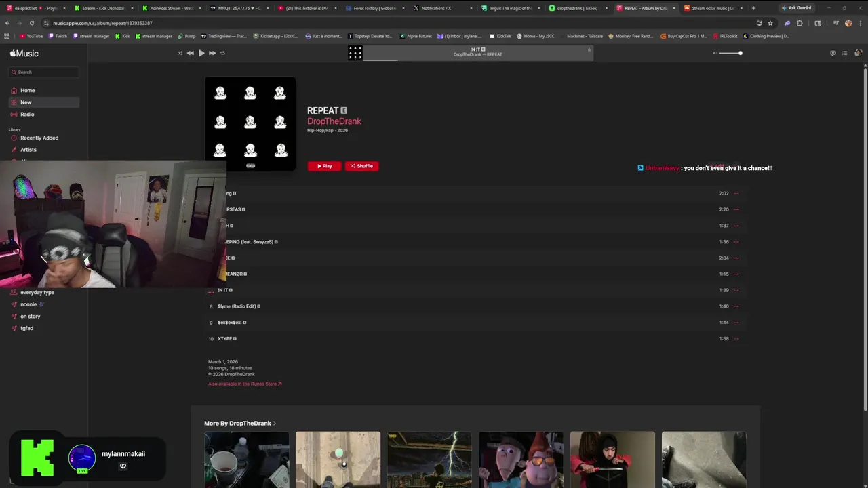Open the gnome cartoon album thumbnail
This screenshot has width=868, height=488.
pos(521,460)
